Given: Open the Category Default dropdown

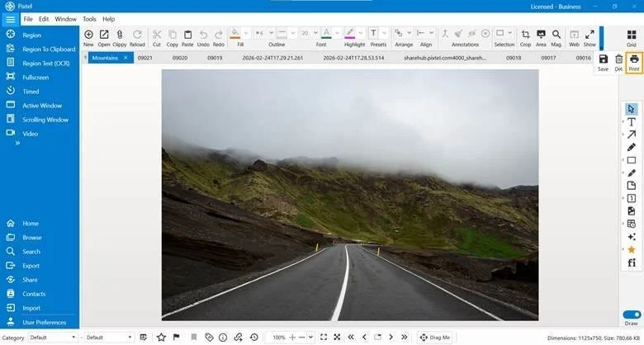Looking at the screenshot, I should point(53,338).
